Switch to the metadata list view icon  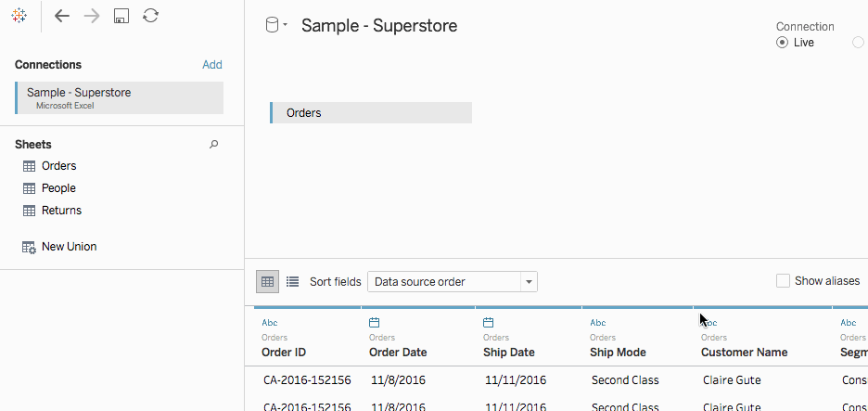pos(292,281)
